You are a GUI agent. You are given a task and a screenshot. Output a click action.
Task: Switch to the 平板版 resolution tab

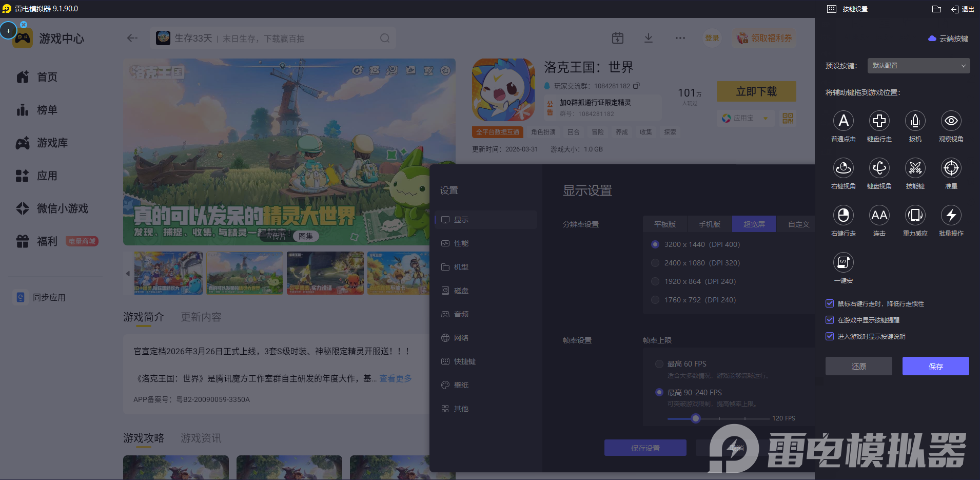[x=665, y=224]
